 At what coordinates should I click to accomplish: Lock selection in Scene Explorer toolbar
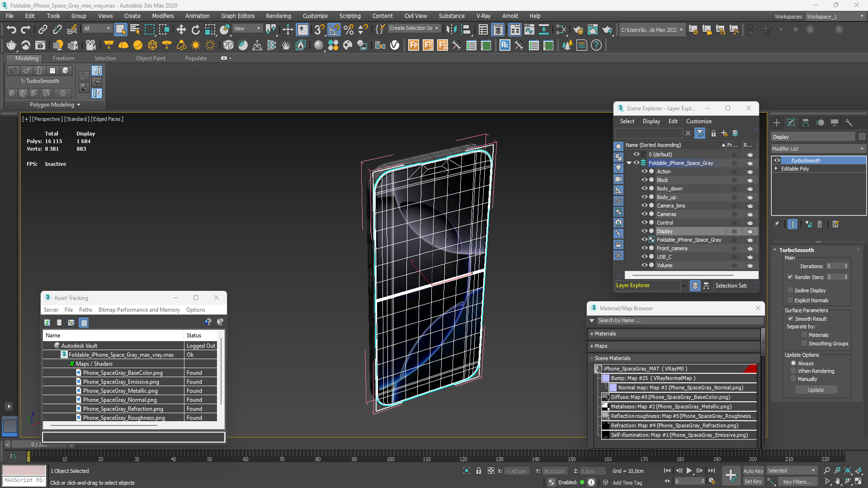click(713, 133)
